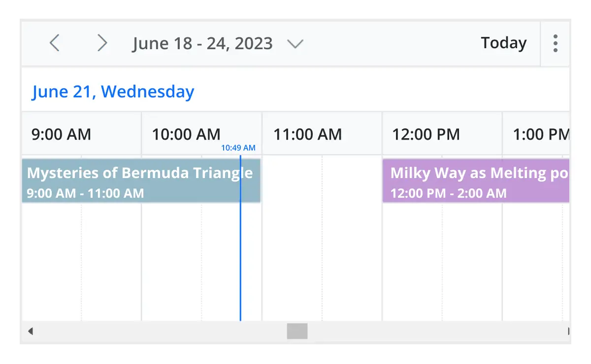The height and width of the screenshot is (364, 591).
Task: Click the left arrow on the horizontal scrollbar
Action: tap(30, 331)
